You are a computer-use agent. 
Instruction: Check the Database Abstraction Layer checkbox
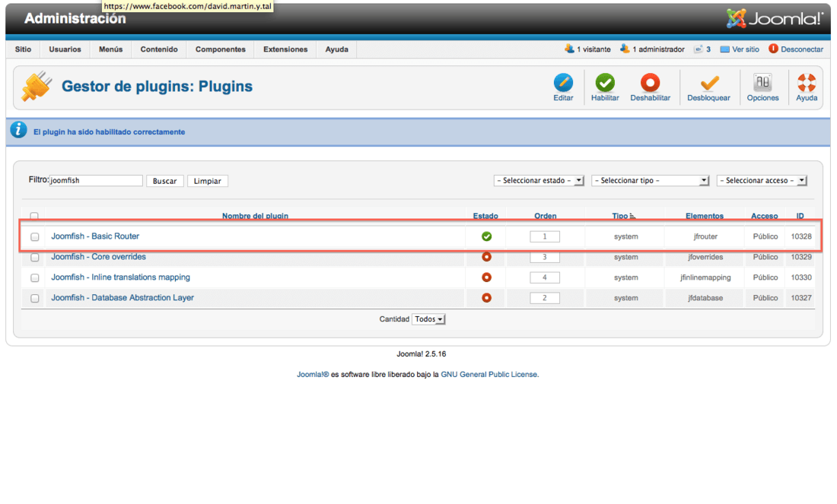(35, 298)
